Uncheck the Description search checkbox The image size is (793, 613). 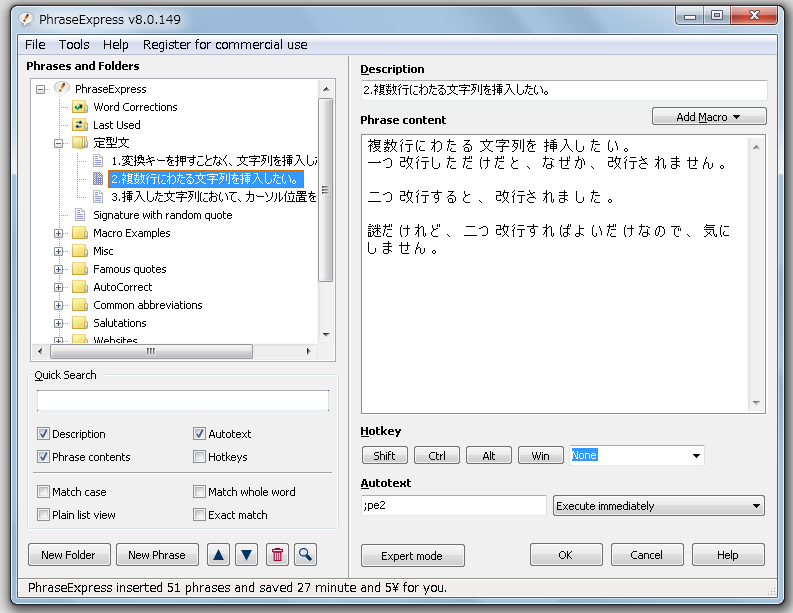point(43,433)
